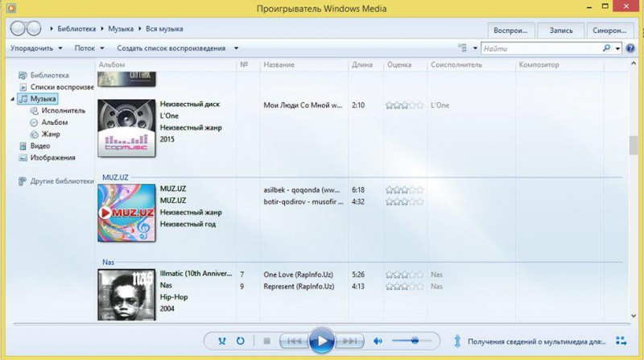The width and height of the screenshot is (644, 360).
Task: Click the MUZ.UZ group header
Action: pyautogui.click(x=115, y=177)
